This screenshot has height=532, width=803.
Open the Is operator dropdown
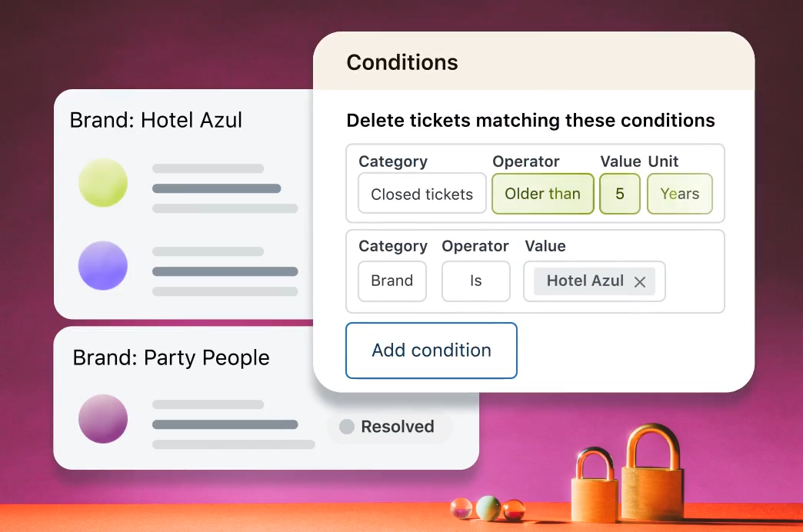tap(475, 281)
